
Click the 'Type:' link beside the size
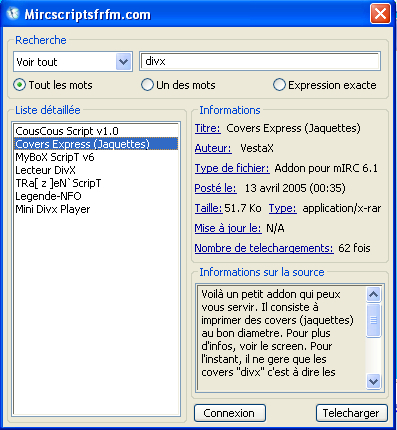coord(283,208)
